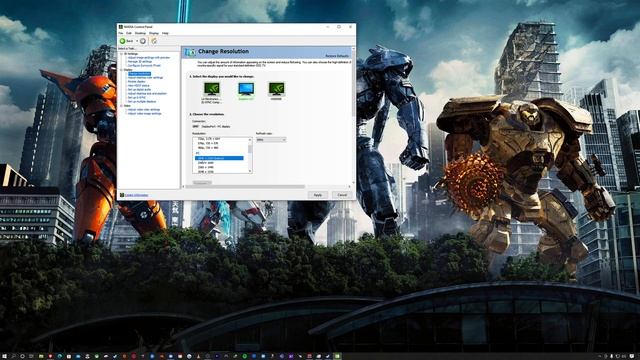Open the File menu
Viewport: 640px width, 360px height.
(121, 33)
